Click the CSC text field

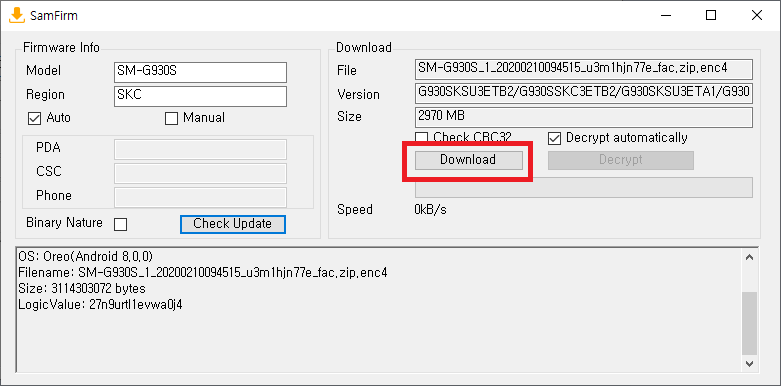click(x=200, y=173)
